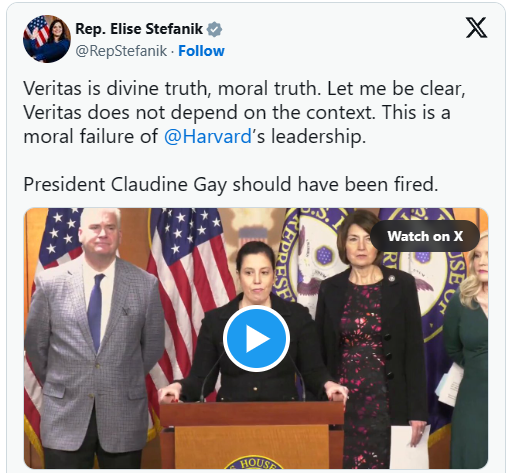
Task: Click the House seal on the podium
Action: tap(254, 463)
